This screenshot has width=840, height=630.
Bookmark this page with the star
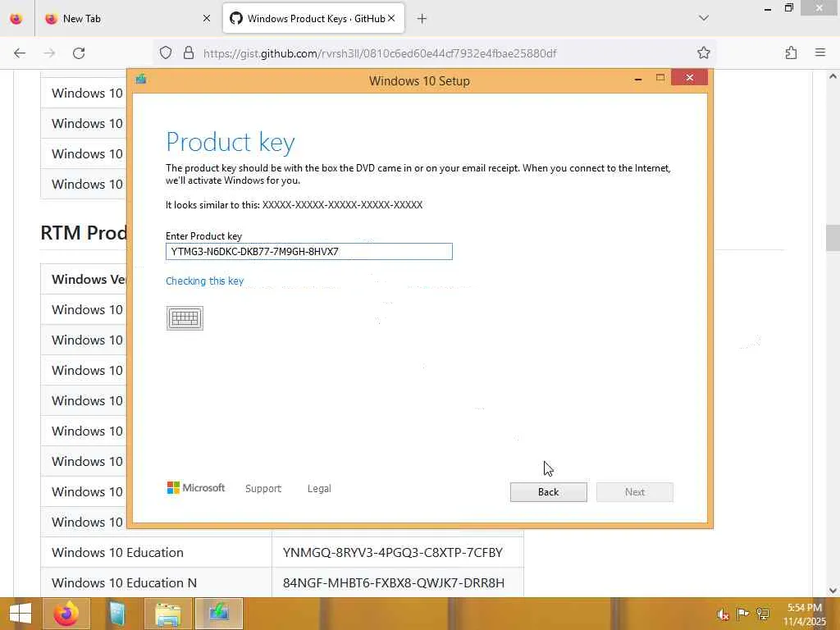click(704, 52)
